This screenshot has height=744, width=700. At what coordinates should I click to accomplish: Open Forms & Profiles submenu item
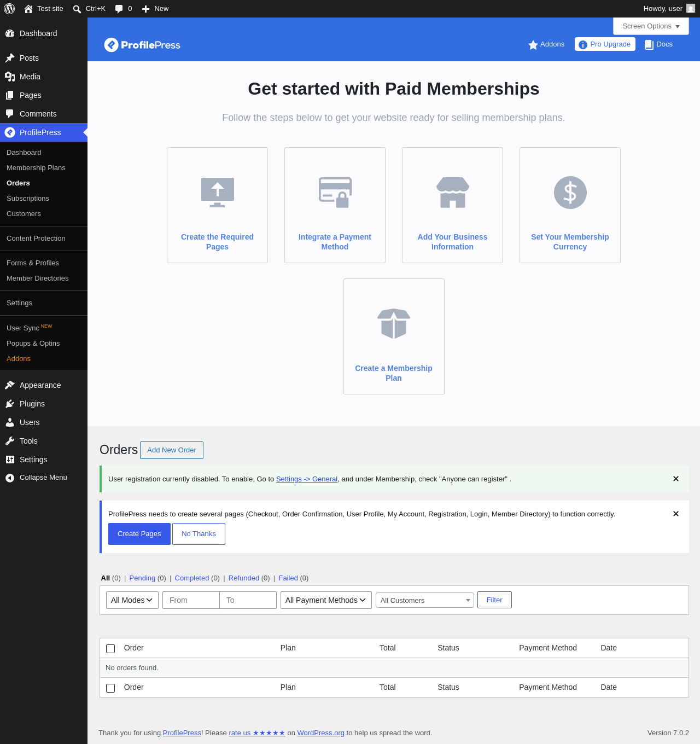pos(33,263)
